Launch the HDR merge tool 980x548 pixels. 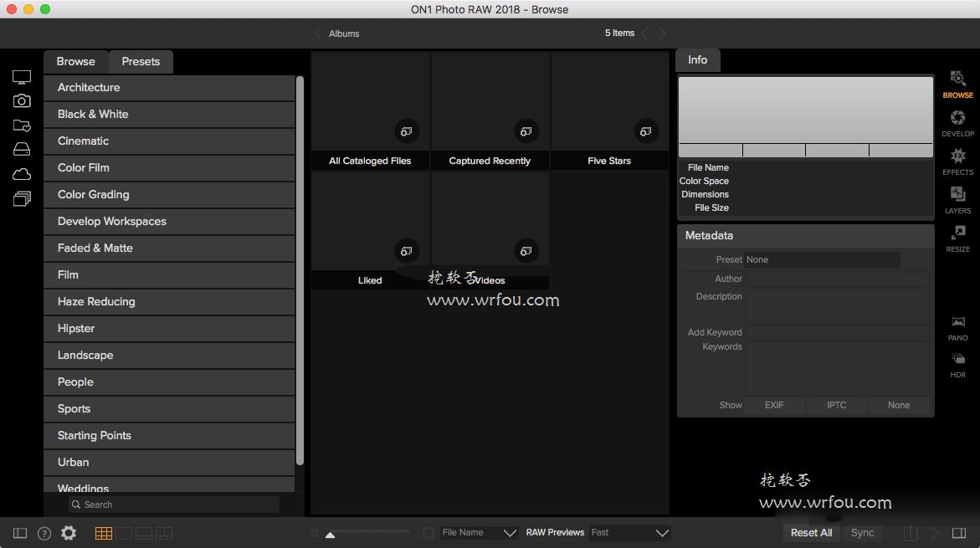click(957, 365)
